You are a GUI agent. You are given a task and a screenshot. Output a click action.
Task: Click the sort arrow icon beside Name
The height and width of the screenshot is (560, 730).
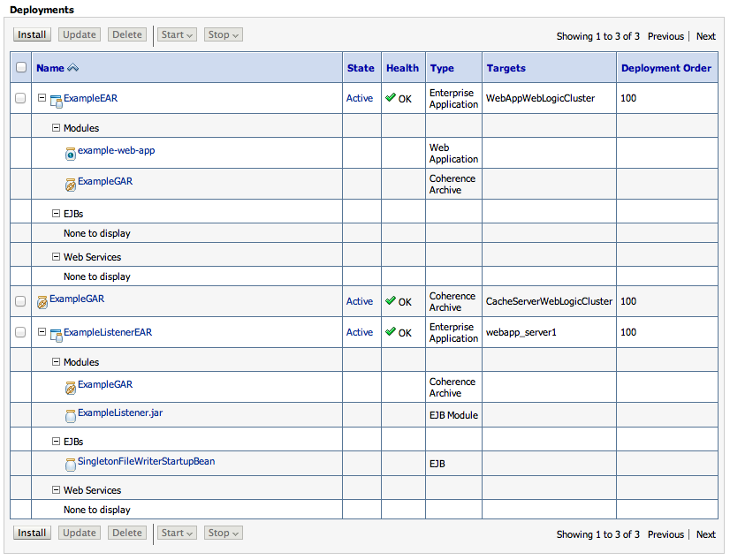pos(72,68)
